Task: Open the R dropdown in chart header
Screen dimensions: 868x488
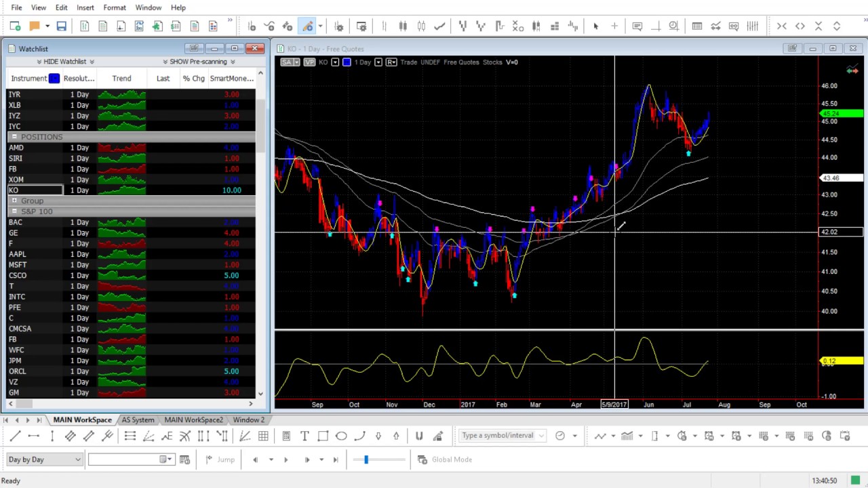Action: (x=391, y=62)
